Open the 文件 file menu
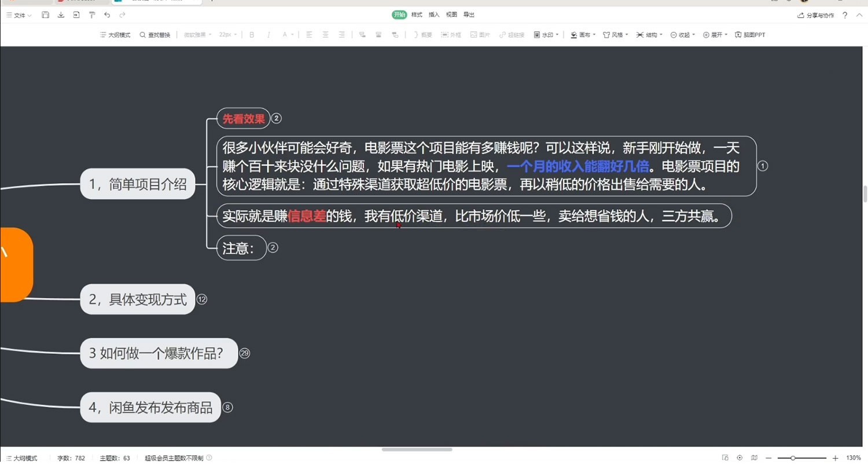 click(x=19, y=15)
